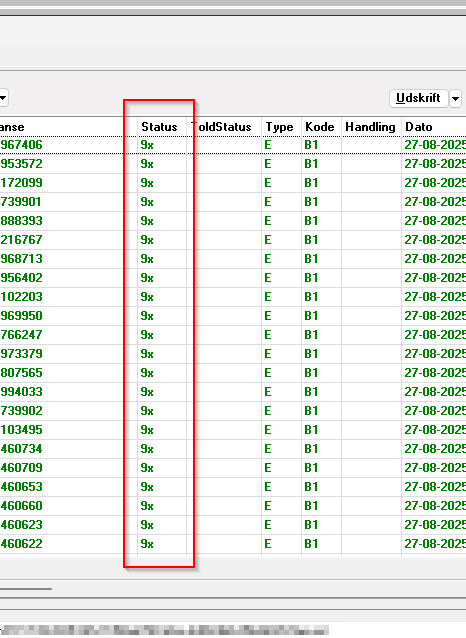Select row ending in 172099

tap(233, 183)
